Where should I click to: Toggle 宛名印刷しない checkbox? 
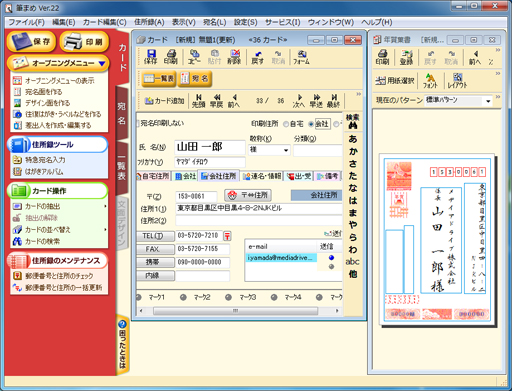[x=138, y=123]
